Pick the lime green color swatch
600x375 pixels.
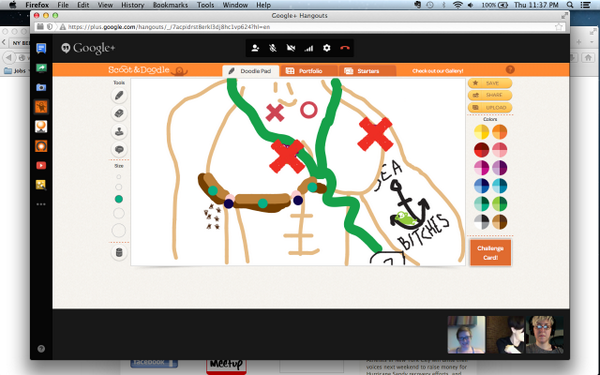(499, 204)
